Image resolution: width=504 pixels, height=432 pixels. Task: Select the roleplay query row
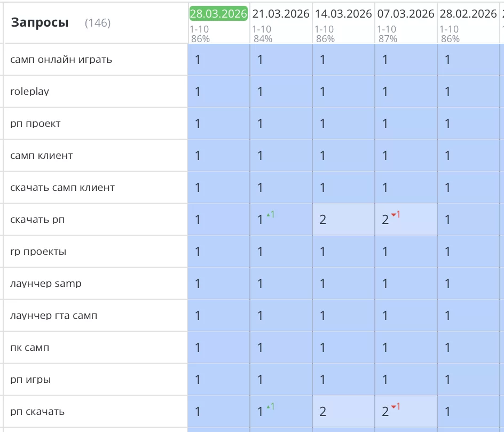[29, 91]
